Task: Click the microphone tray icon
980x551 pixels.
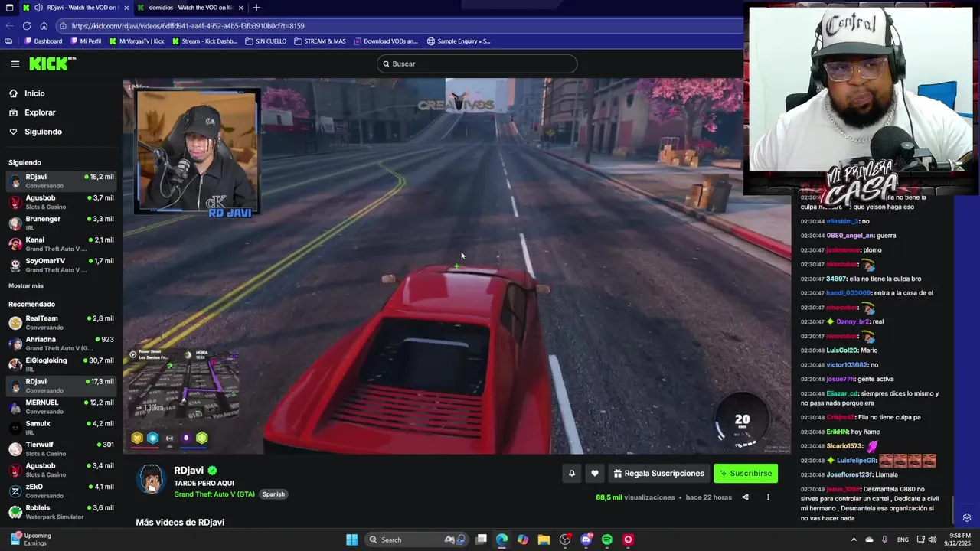Action: (884, 540)
